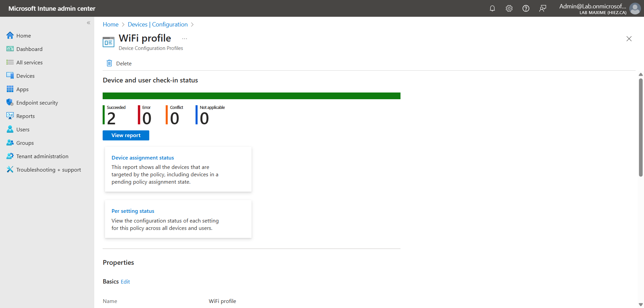Open the Devices menu item

25,76
